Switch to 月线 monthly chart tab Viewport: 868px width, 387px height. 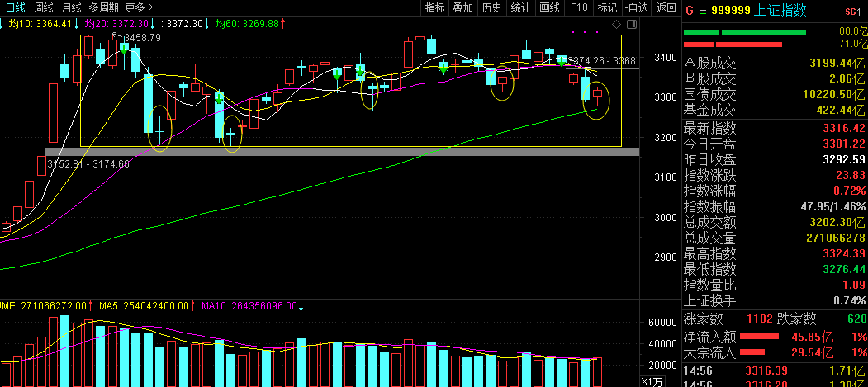72,8
